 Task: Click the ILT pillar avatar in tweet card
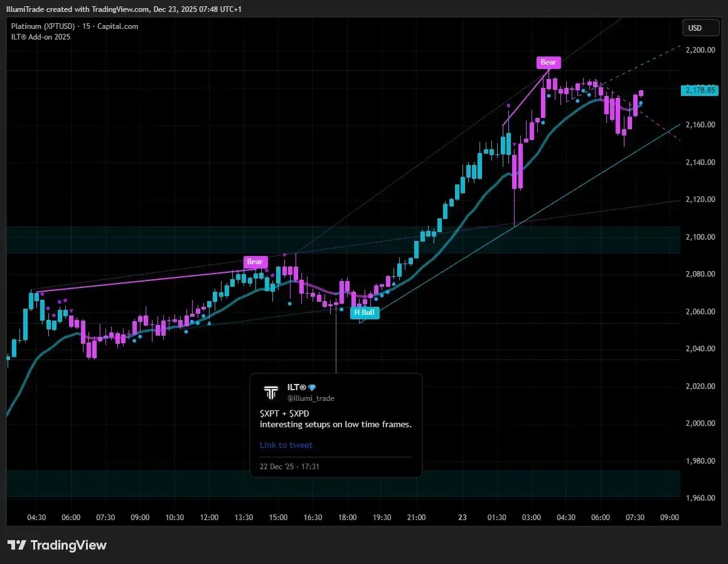click(271, 392)
